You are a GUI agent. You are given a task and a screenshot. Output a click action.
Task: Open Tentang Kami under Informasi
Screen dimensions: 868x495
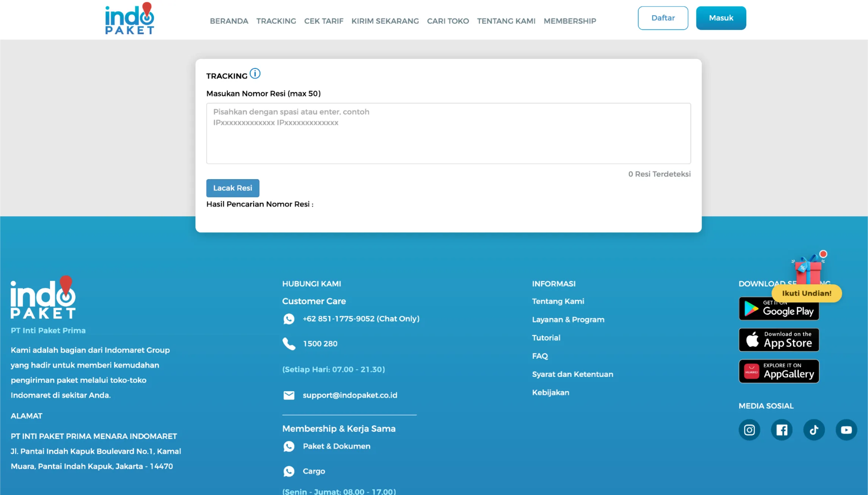click(x=558, y=301)
